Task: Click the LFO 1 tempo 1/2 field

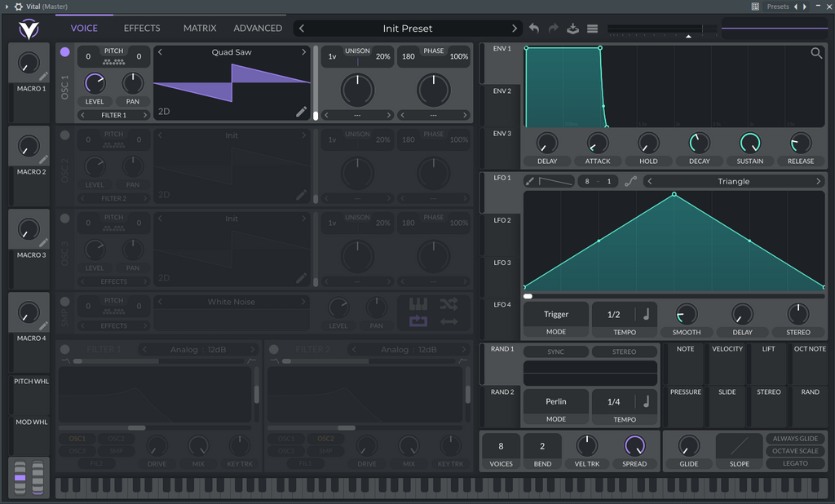Action: pos(613,314)
